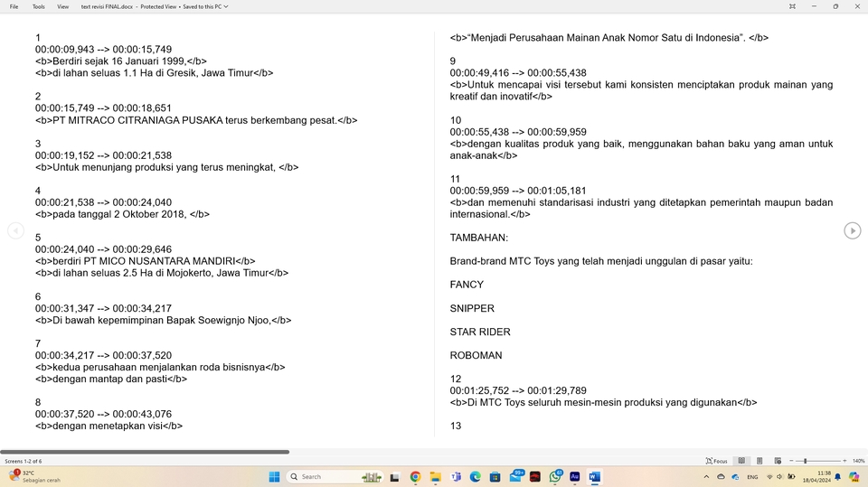Image resolution: width=868 pixels, height=487 pixels.
Task: Click 'Menjadi Perusahaan Mainan Anak Nomor Satu' line
Action: coord(609,38)
